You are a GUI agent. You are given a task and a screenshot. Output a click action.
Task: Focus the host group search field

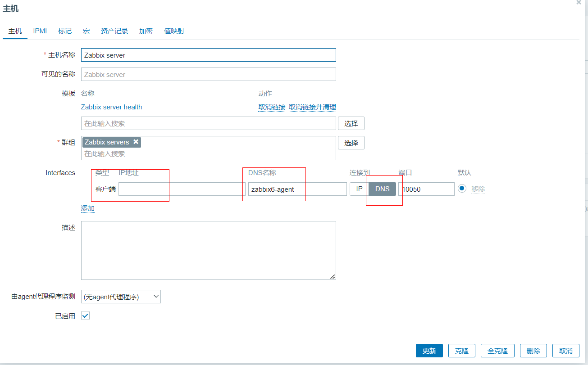tap(209, 153)
